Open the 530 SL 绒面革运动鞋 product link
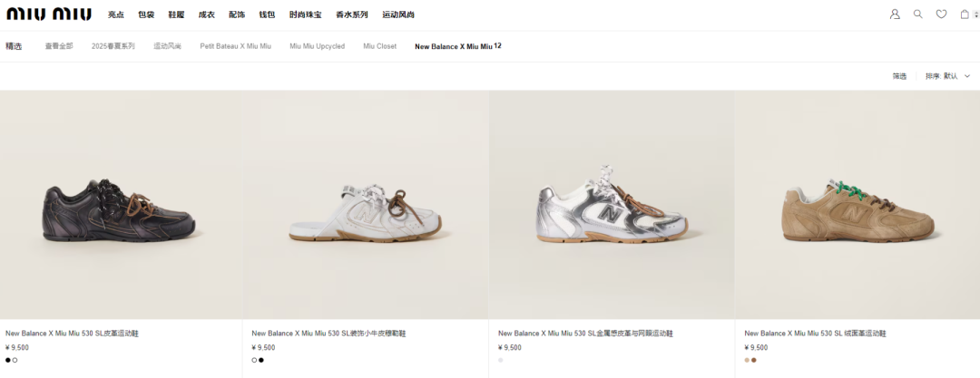The height and width of the screenshot is (378, 980). 815,334
